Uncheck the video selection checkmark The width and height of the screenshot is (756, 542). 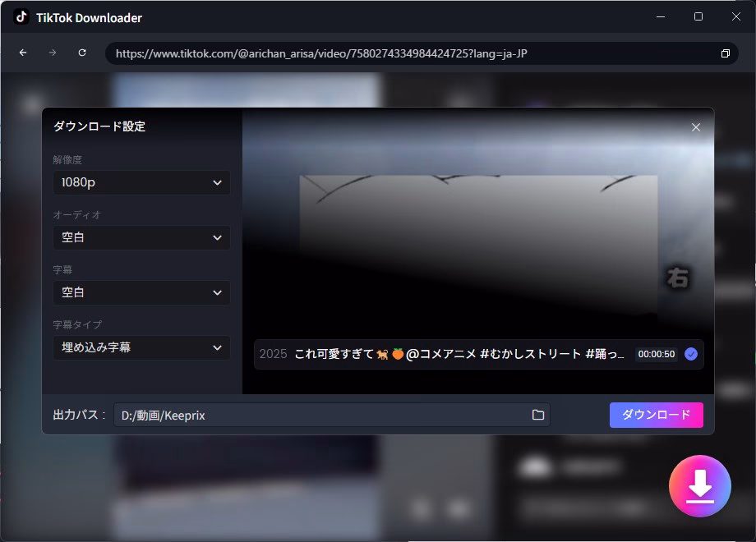point(691,354)
